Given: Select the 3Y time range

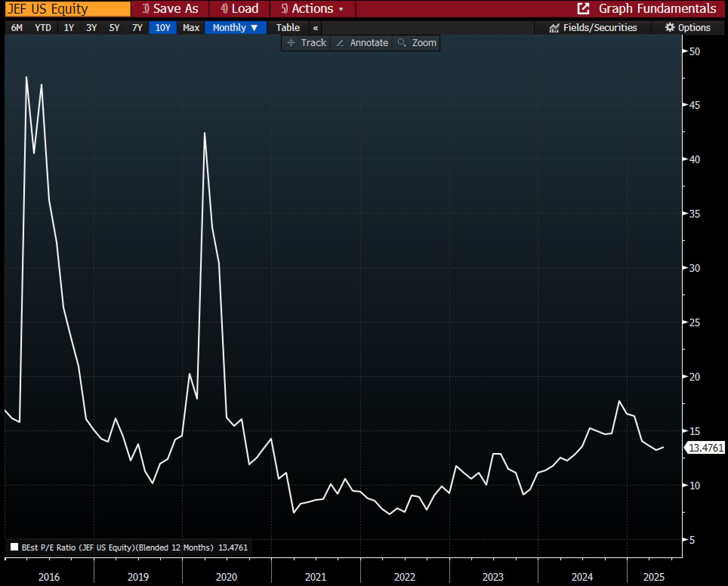Looking at the screenshot, I should point(91,28).
